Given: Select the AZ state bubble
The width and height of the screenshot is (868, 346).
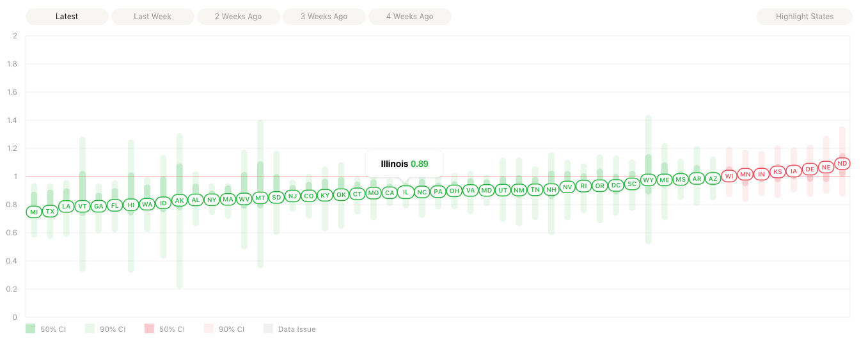Looking at the screenshot, I should 713,179.
